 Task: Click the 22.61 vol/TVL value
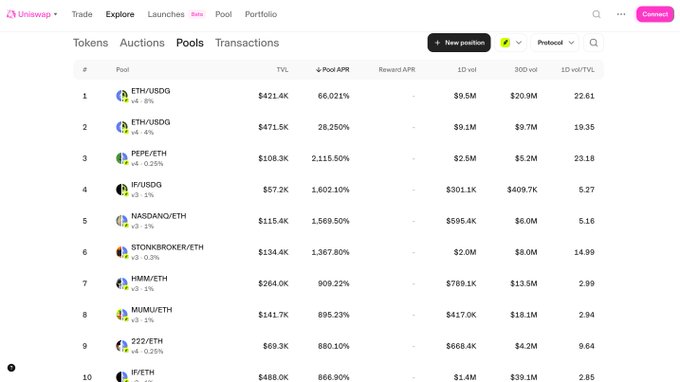(584, 96)
